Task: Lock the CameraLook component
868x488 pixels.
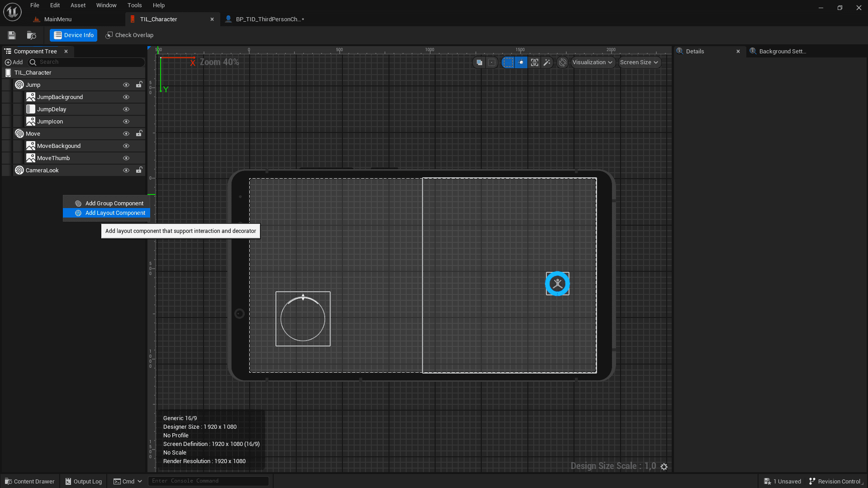Action: [139, 170]
